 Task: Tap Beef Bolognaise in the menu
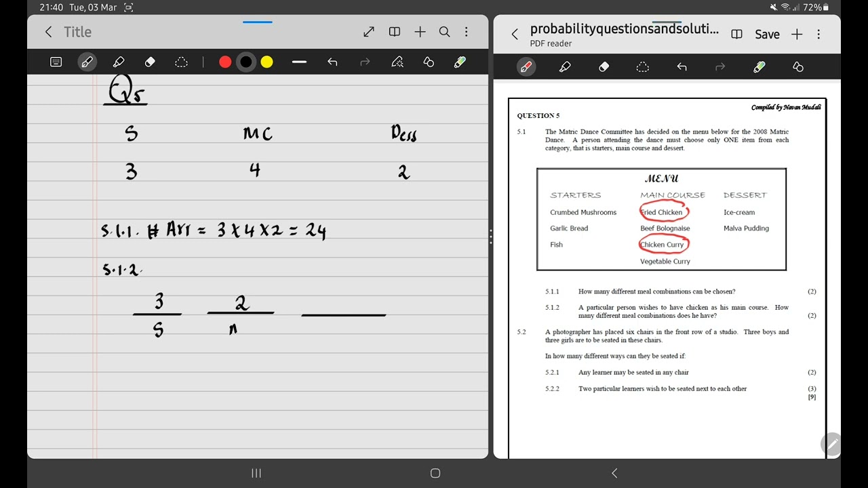coord(665,228)
